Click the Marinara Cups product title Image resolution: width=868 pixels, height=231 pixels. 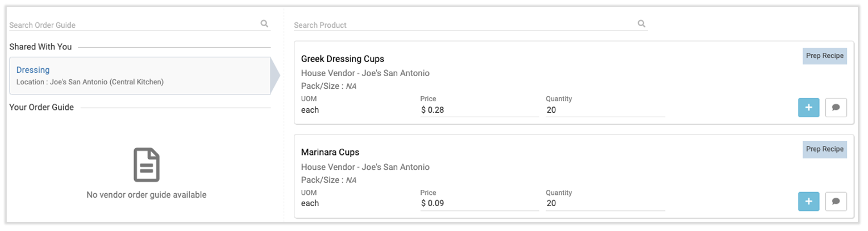point(330,152)
